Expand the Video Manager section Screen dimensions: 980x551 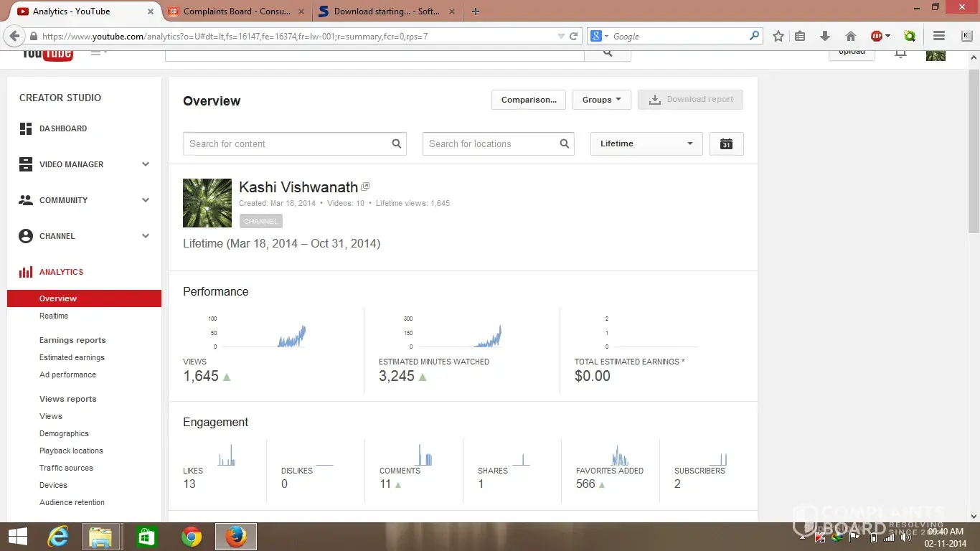146,164
